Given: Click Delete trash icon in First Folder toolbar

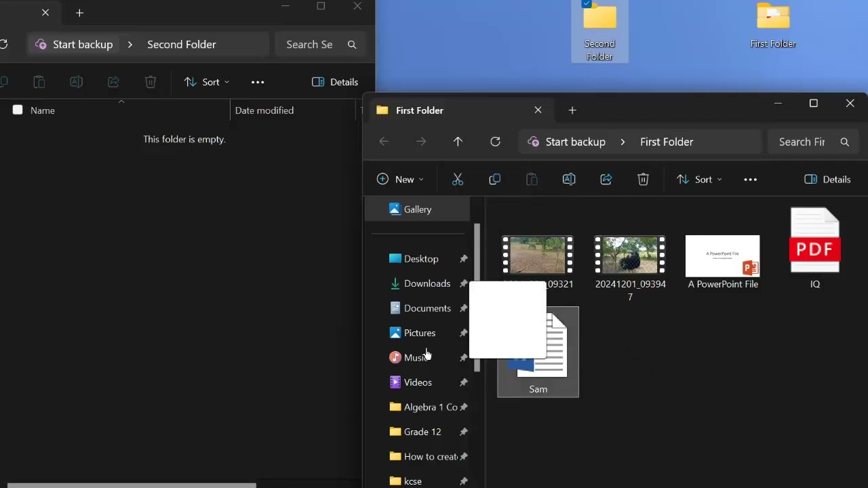Looking at the screenshot, I should click(643, 180).
